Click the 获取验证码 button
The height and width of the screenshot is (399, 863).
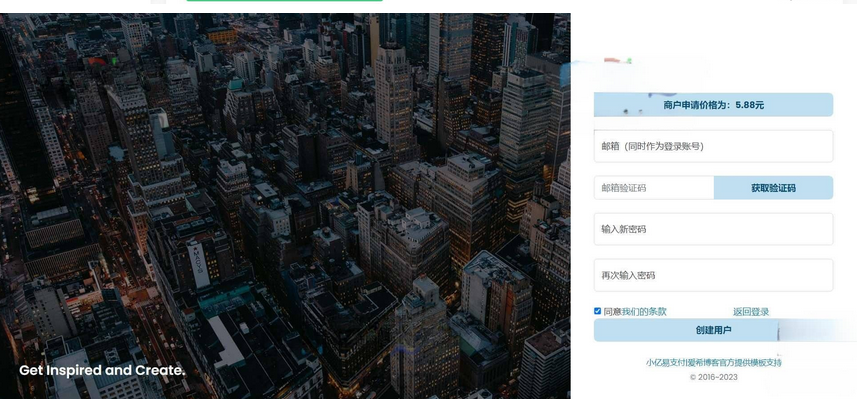tap(773, 188)
